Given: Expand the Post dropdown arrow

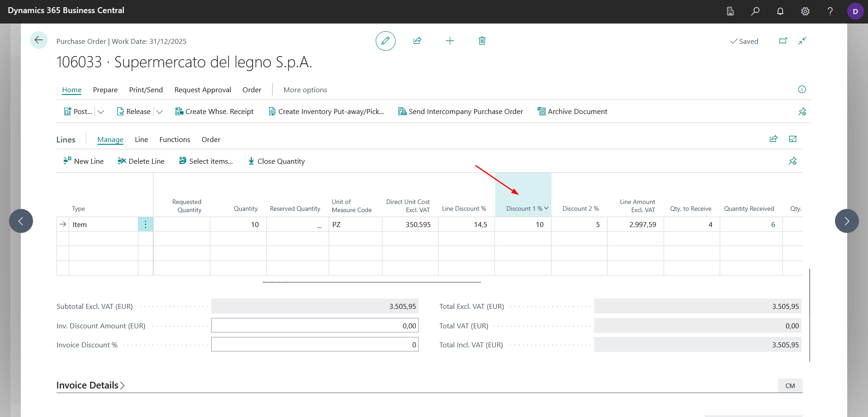Looking at the screenshot, I should [101, 112].
